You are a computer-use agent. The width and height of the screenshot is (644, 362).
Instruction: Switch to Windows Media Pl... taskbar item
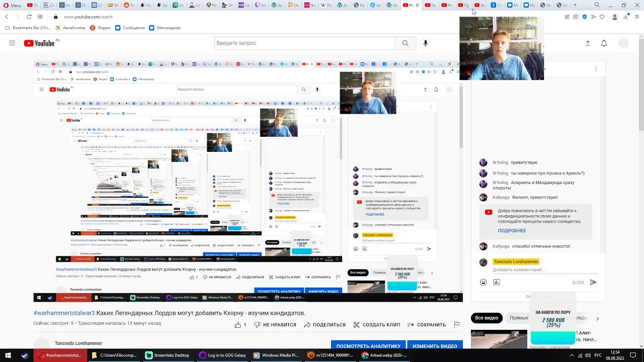pyautogui.click(x=276, y=355)
